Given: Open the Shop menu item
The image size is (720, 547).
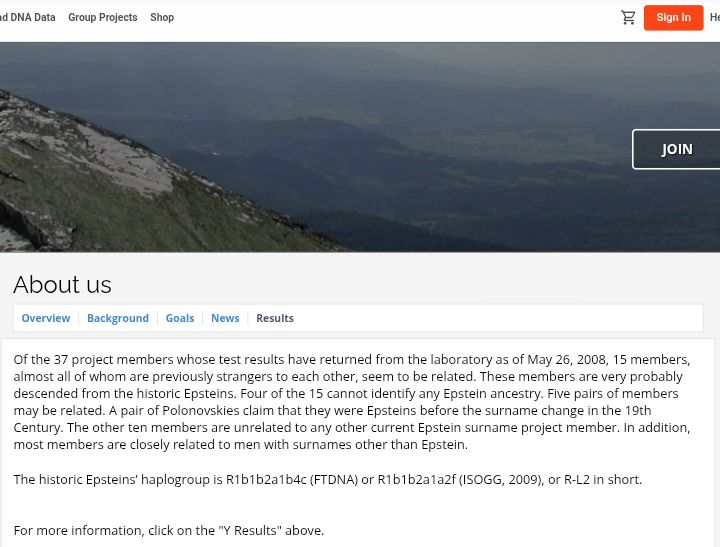Looking at the screenshot, I should pos(162,17).
